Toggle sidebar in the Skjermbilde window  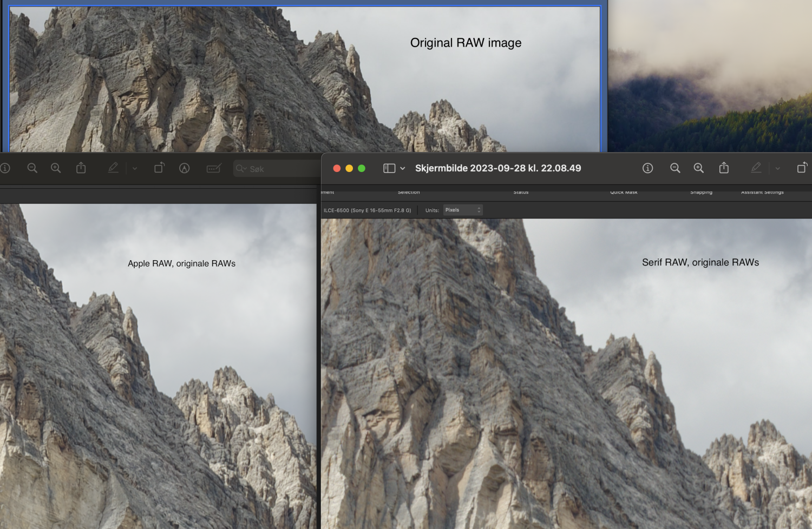(389, 168)
